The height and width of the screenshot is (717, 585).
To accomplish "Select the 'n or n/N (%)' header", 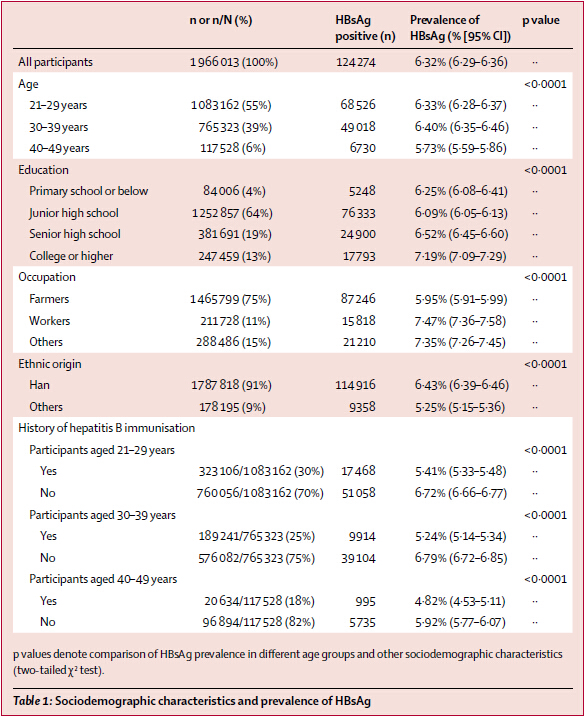I will pos(221,20).
